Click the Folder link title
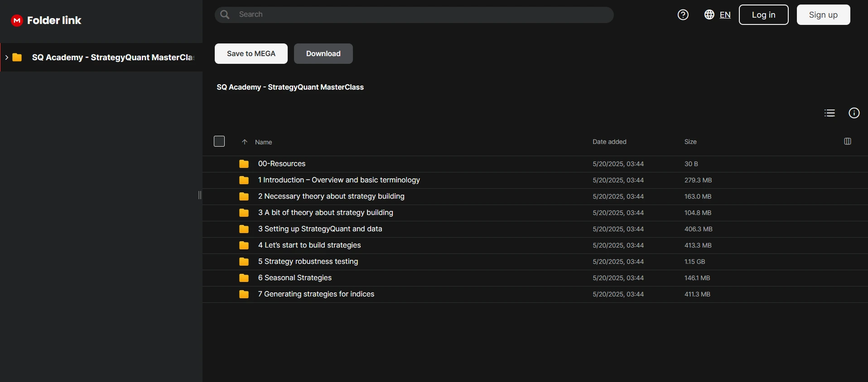 54,20
